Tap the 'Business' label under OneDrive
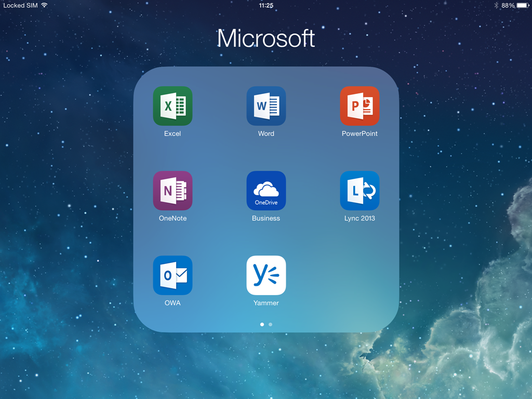532x399 pixels. tap(266, 218)
